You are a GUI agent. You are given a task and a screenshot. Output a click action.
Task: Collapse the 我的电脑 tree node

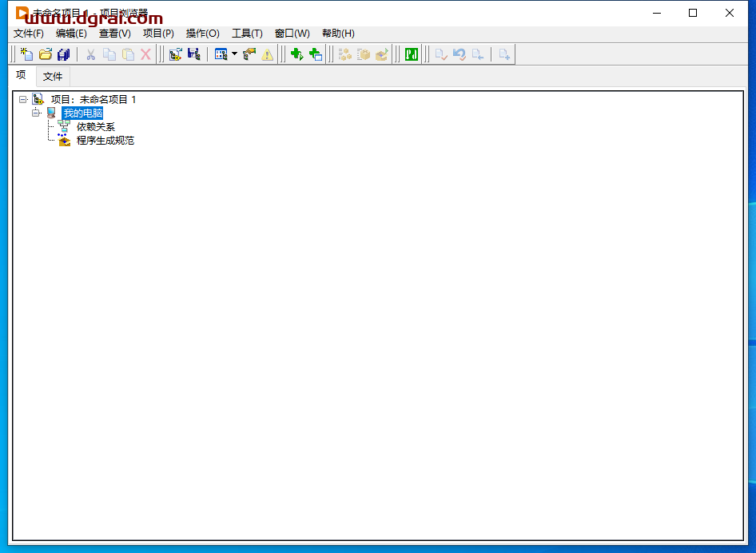coord(36,113)
